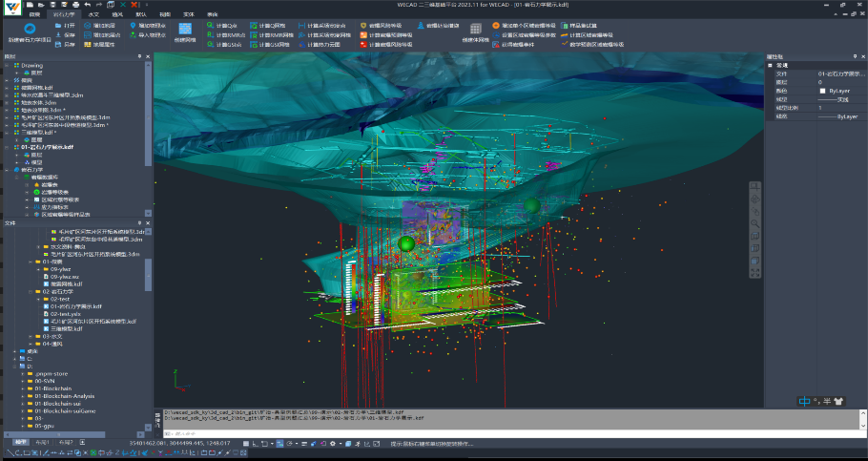Click the 保存 button in ribbon
The width and height of the screenshot is (868, 461).
point(65,34)
